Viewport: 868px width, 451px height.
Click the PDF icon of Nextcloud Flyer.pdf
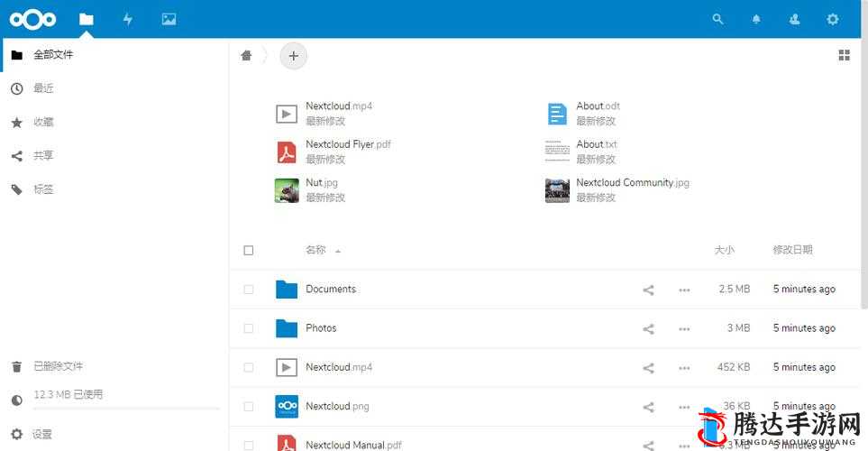[x=287, y=152]
